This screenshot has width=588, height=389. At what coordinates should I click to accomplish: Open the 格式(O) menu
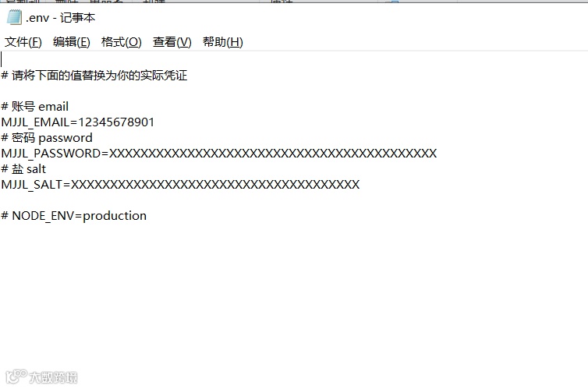pos(121,42)
